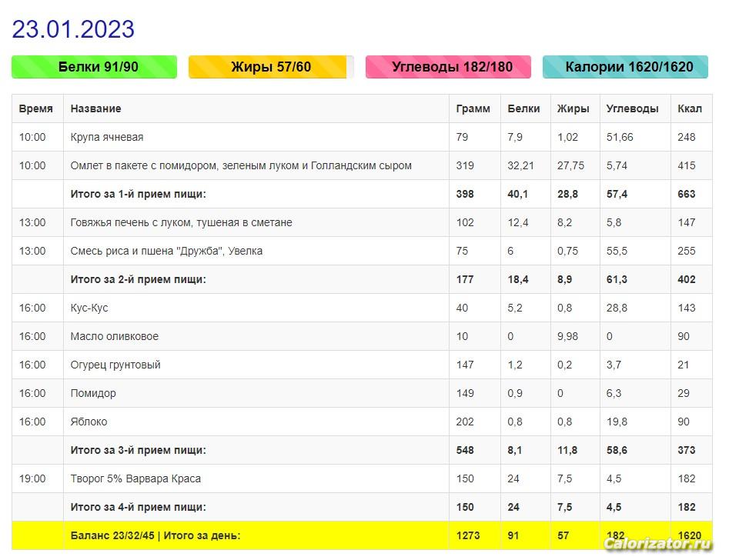The height and width of the screenshot is (560, 729).
Task: Click Итого за 2-й прием пищи row label
Action: pos(138,279)
